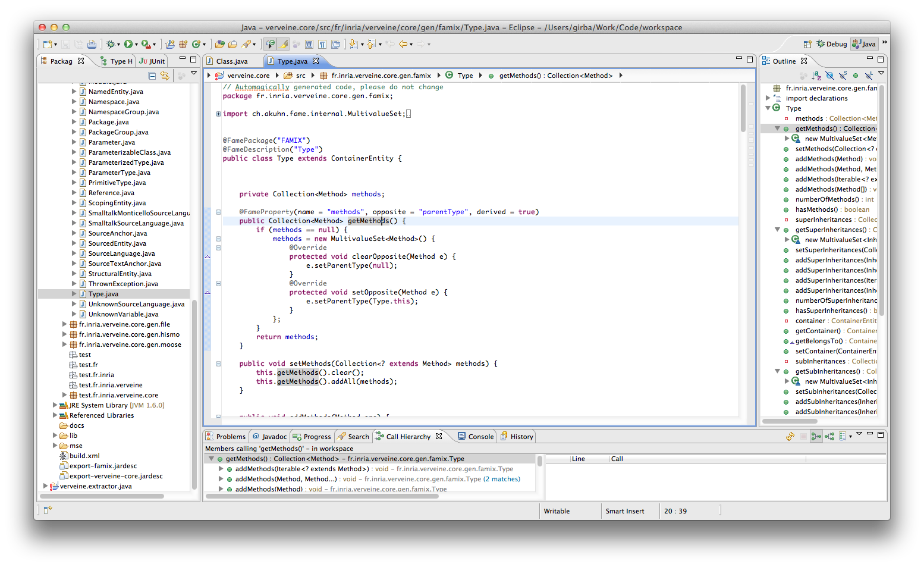This screenshot has height=567, width=924.
Task: Maximize the editor area
Action: point(750,59)
